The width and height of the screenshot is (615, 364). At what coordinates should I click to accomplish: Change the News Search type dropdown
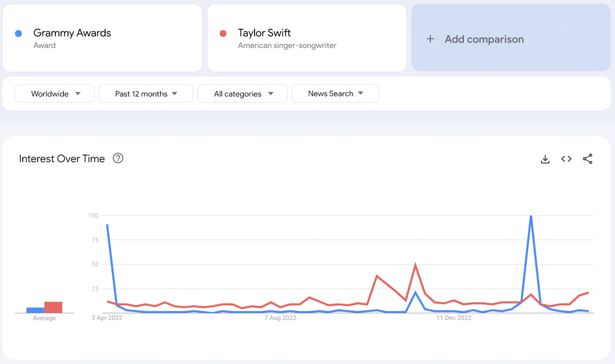[x=335, y=94]
